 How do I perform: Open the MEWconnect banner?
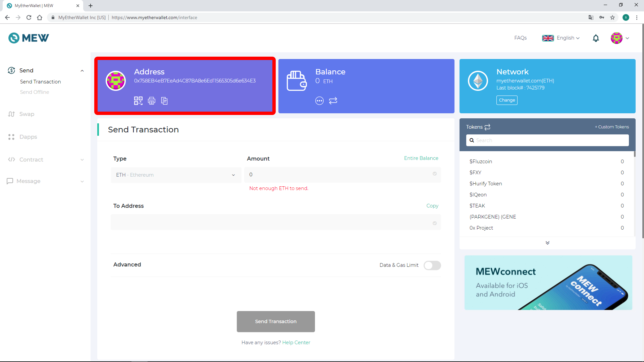[x=548, y=283]
